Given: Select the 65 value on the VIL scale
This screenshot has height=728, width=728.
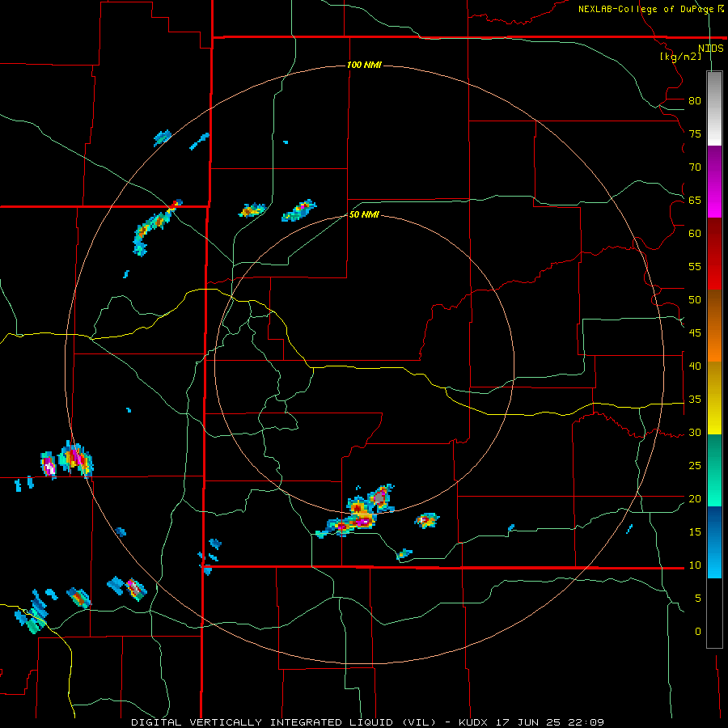Looking at the screenshot, I should 695,200.
